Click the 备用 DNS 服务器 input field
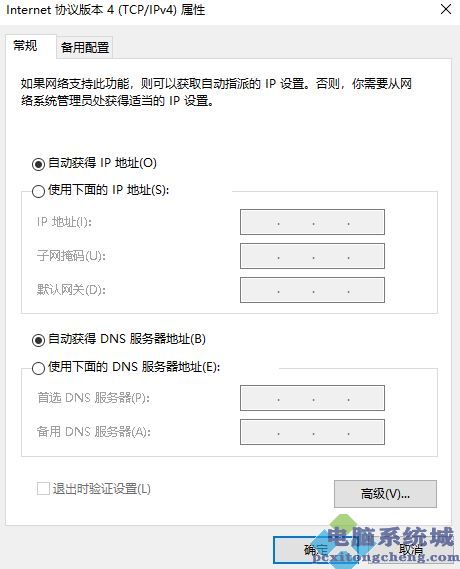Image resolution: width=460 pixels, height=569 pixels. click(312, 432)
